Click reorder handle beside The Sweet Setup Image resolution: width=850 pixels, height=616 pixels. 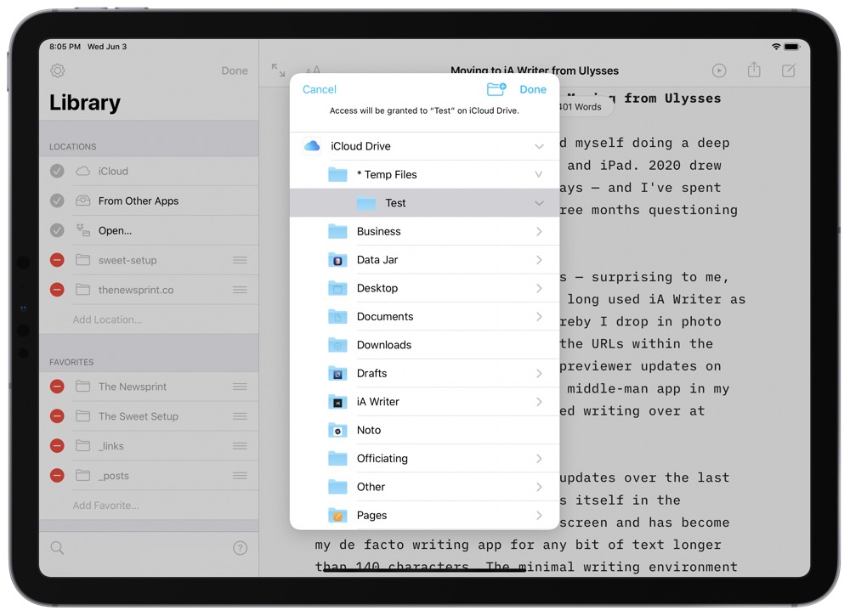tap(241, 416)
